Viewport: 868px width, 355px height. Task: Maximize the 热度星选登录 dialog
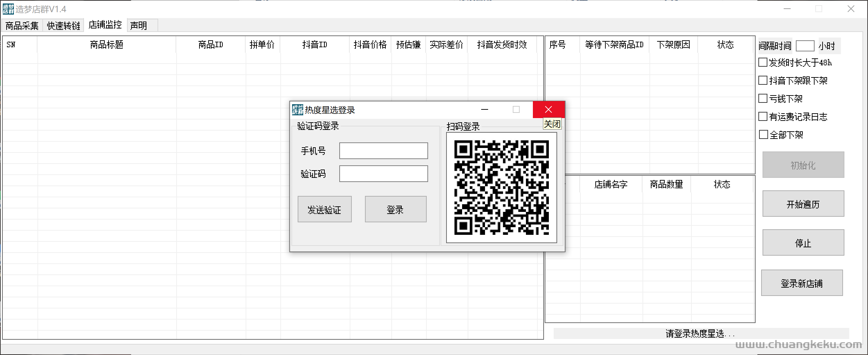tap(516, 110)
